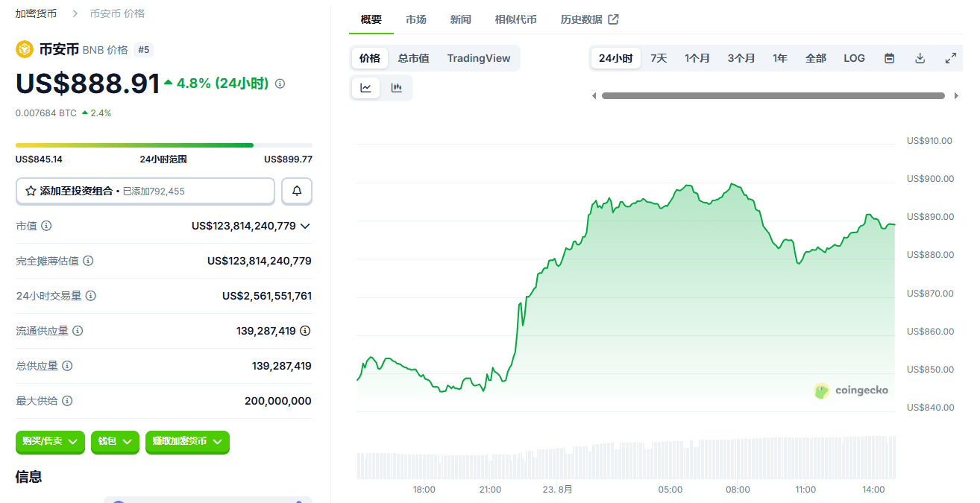Screen dimensions: 980x503
Task: Click the BNB coin logo icon
Action: [x=25, y=50]
